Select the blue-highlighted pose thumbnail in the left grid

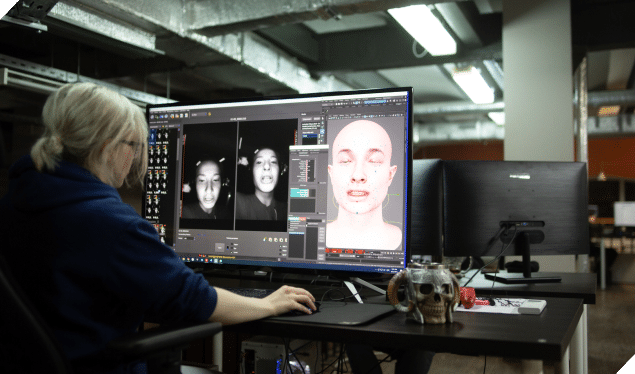click(x=152, y=137)
